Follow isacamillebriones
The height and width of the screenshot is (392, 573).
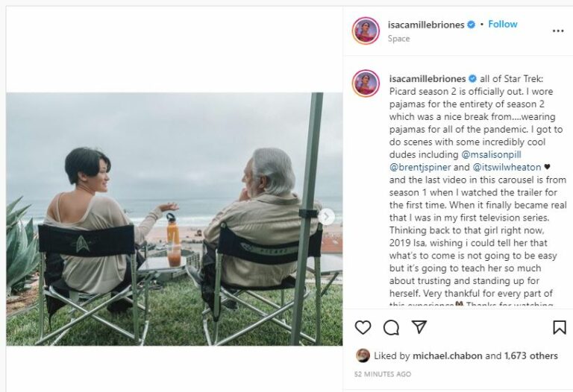(502, 25)
